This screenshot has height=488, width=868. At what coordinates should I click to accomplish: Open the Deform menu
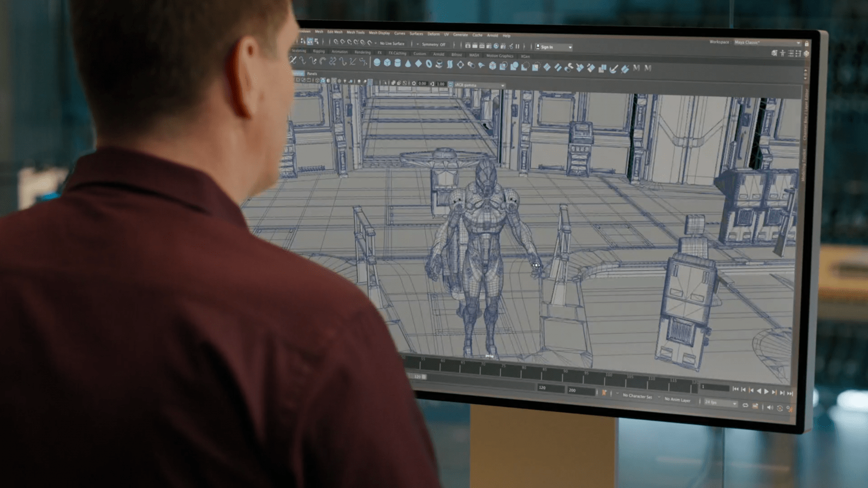coord(433,34)
